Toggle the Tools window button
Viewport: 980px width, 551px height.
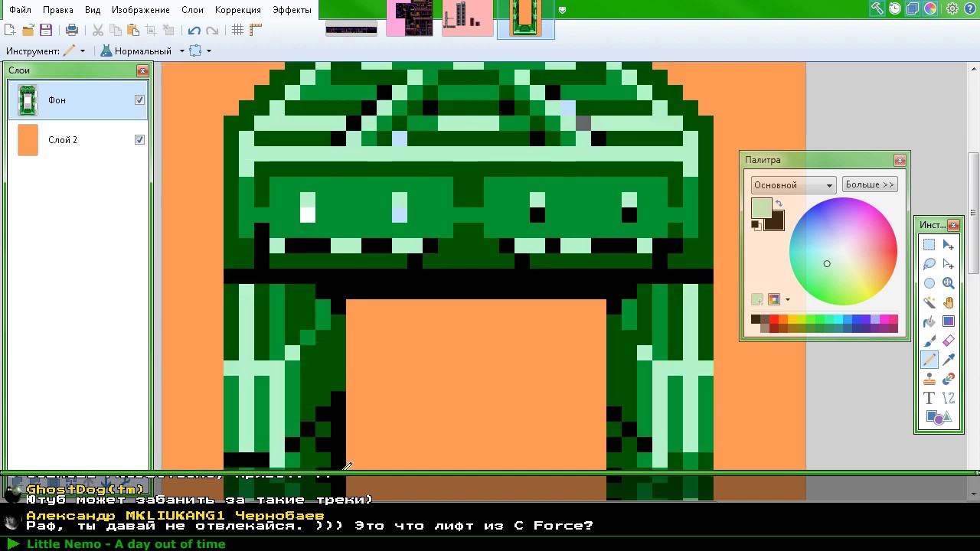[877, 8]
